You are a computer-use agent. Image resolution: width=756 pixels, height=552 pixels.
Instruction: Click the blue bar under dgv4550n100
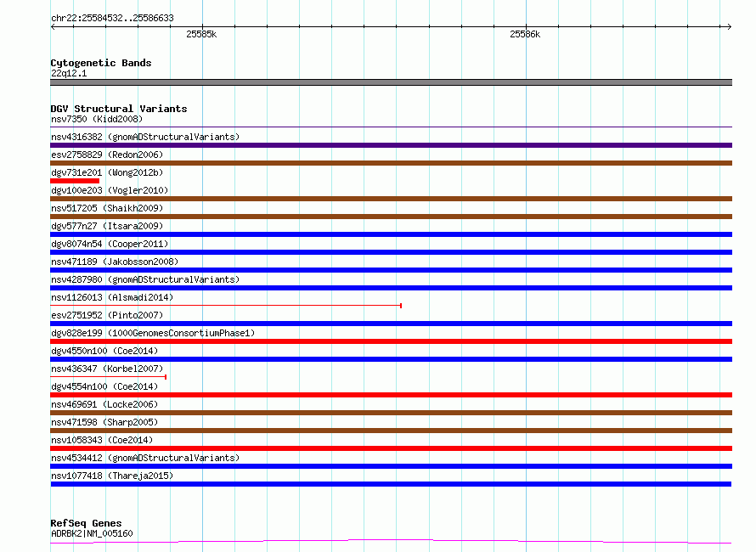click(x=391, y=359)
